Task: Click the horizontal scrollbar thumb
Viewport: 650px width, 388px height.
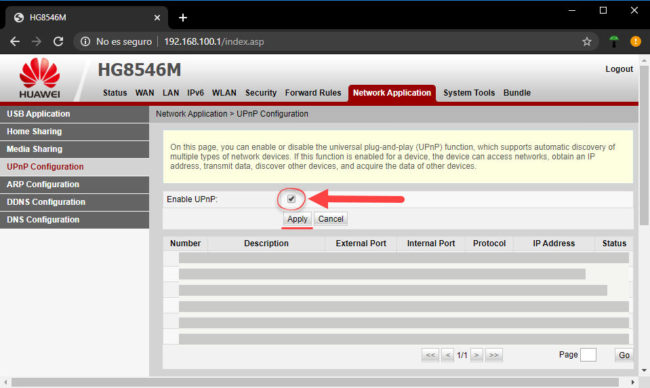Action: click(x=315, y=382)
